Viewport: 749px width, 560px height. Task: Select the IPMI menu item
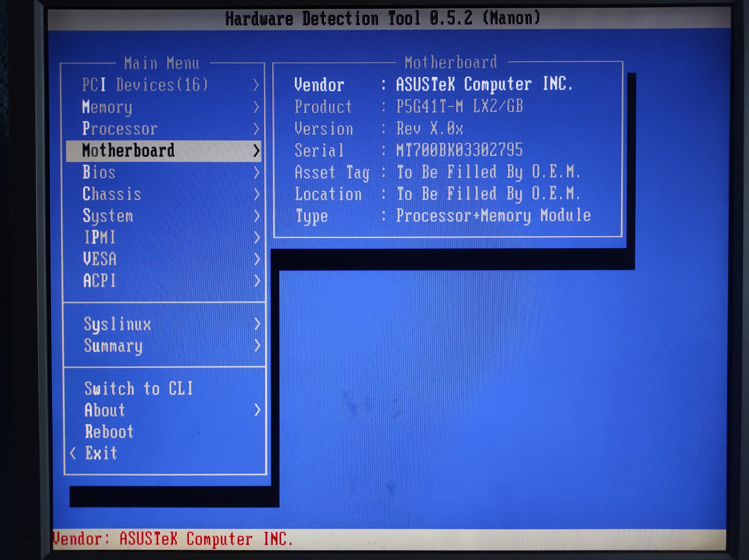pyautogui.click(x=100, y=238)
